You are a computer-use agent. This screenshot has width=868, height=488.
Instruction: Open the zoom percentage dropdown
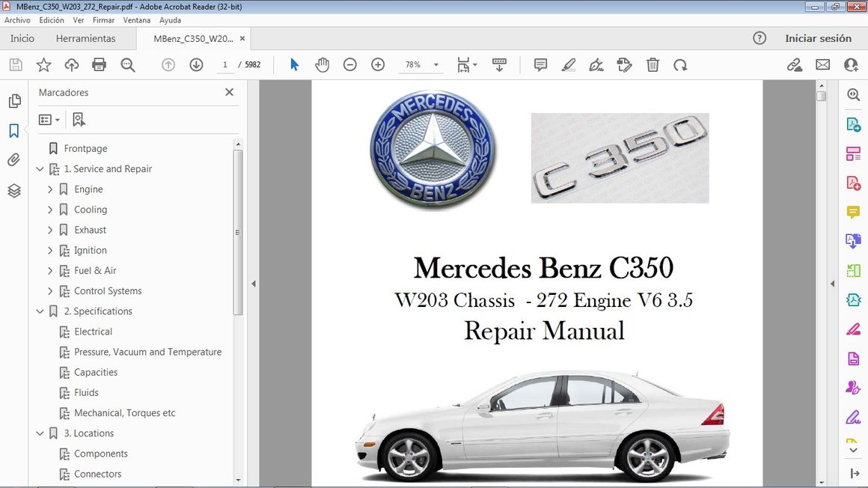(x=436, y=65)
